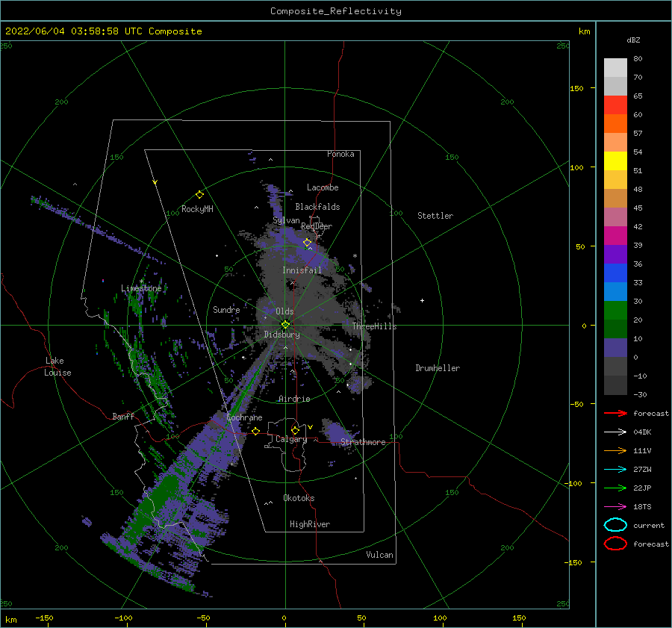The image size is (672, 628).
Task: Click the Sylvan label
Action: (286, 220)
